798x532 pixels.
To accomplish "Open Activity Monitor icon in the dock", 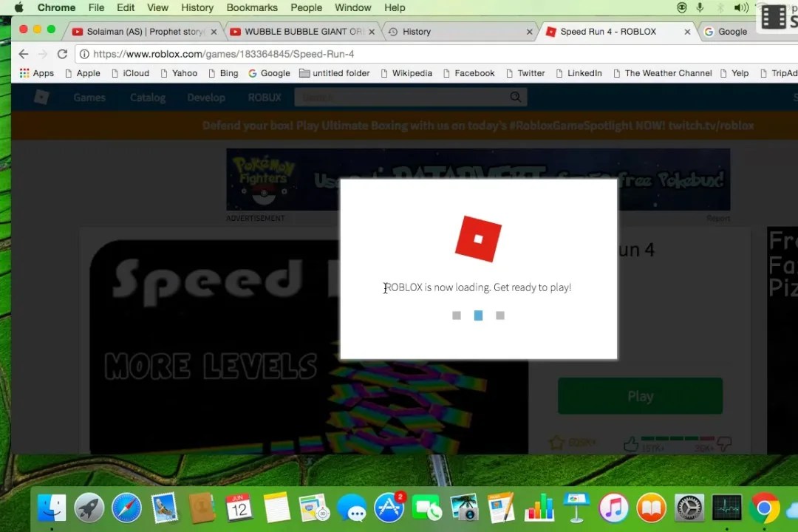I will point(727,508).
